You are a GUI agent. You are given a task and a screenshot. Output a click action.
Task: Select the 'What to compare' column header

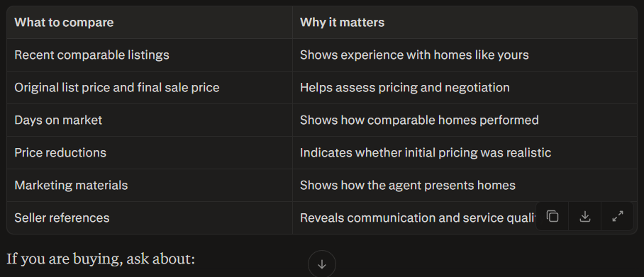point(64,22)
